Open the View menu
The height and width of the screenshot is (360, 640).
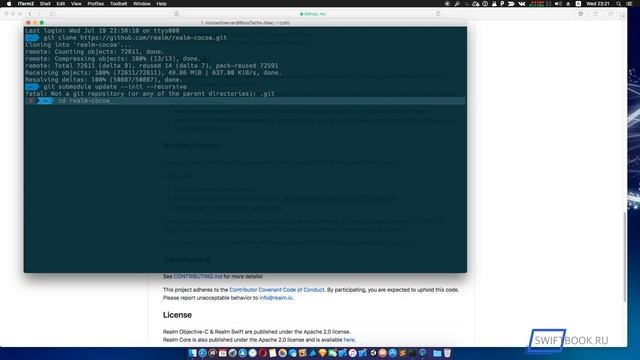[x=76, y=4]
